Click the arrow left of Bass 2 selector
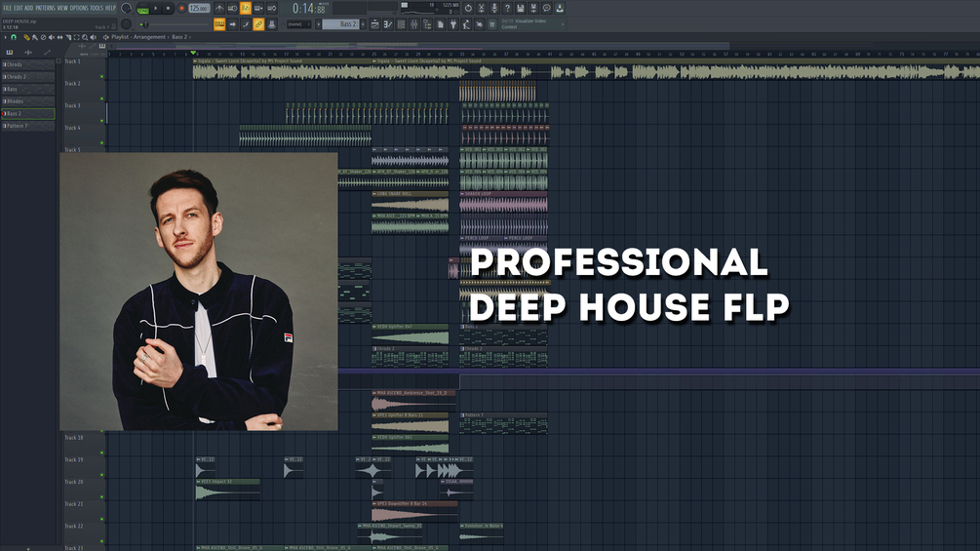The image size is (980, 551). click(x=318, y=24)
